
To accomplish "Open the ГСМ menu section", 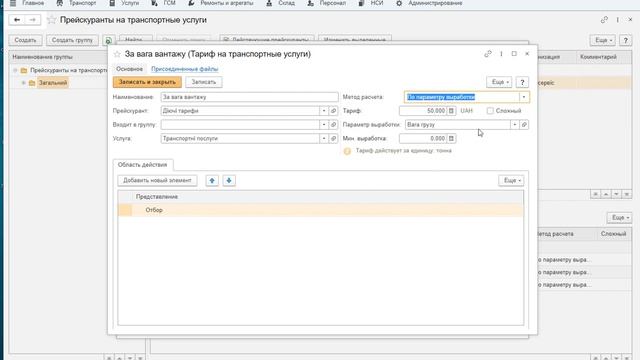I will [x=163, y=3].
